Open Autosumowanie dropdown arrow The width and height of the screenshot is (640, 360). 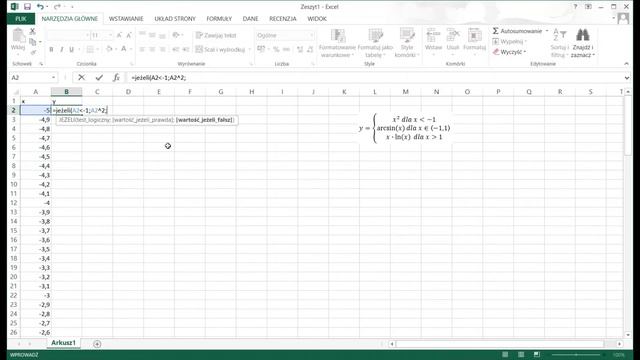click(547, 31)
